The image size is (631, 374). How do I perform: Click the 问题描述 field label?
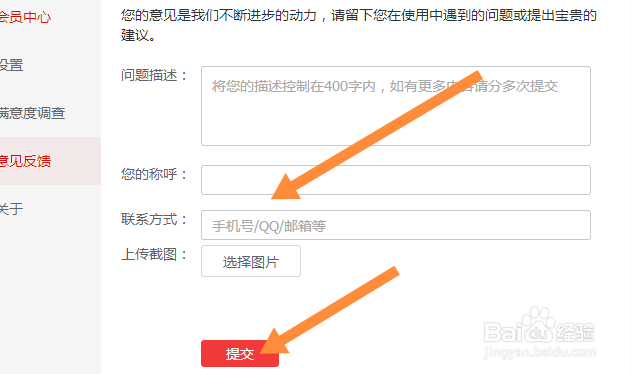154,75
